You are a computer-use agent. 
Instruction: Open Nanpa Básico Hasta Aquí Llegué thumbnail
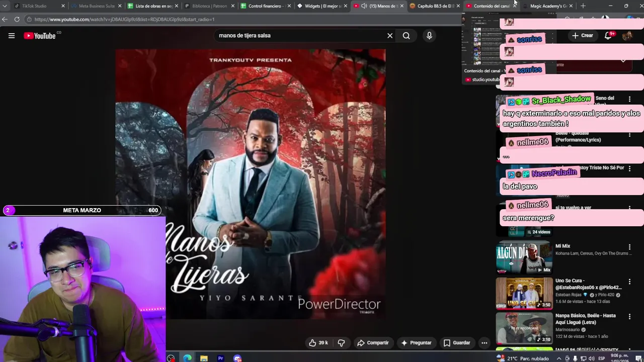524,327
